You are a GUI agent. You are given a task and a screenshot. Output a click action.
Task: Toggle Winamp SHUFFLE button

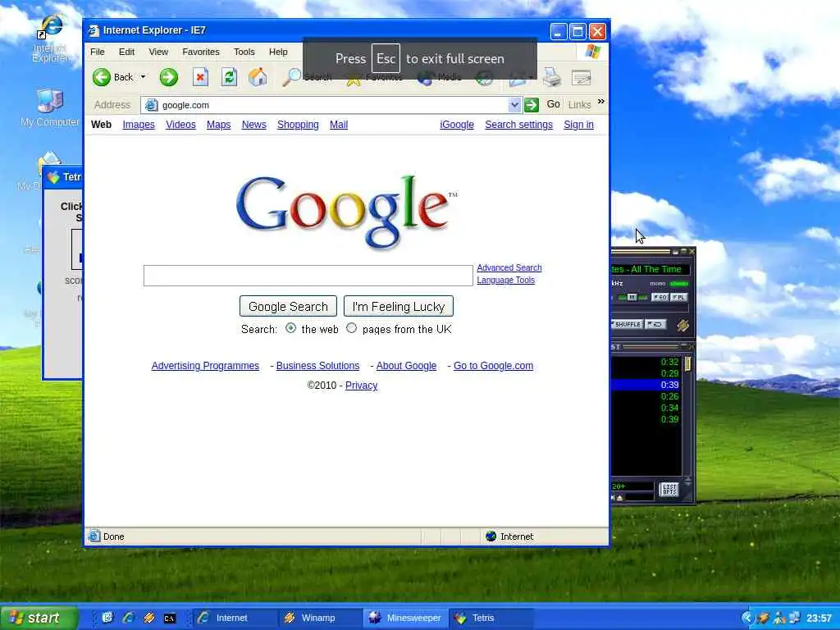click(x=627, y=325)
